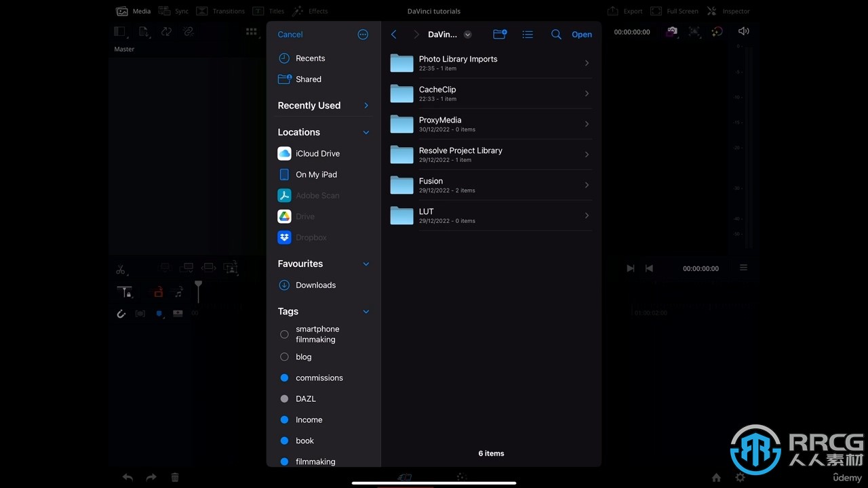
Task: Click the sparkle color tools icon
Action: [717, 31]
